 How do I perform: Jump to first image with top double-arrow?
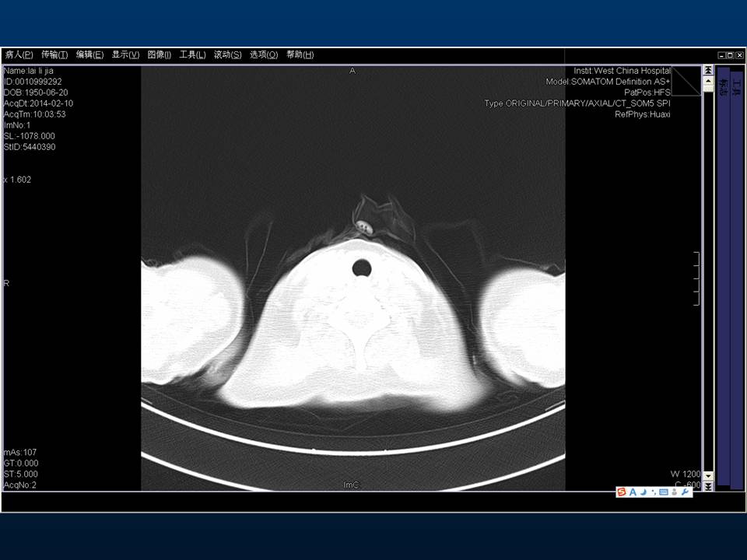coord(708,70)
